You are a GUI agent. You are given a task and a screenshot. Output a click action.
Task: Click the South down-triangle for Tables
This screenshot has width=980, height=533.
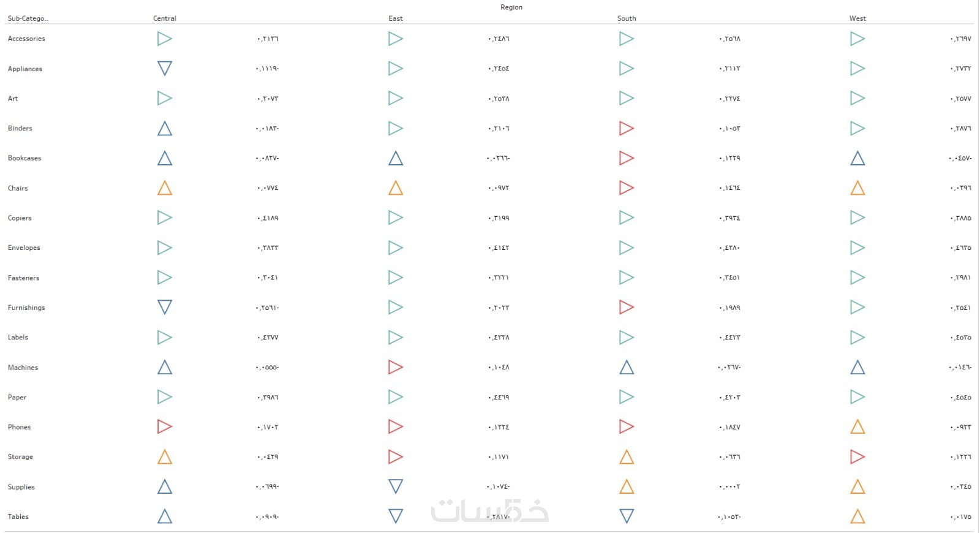(x=627, y=516)
